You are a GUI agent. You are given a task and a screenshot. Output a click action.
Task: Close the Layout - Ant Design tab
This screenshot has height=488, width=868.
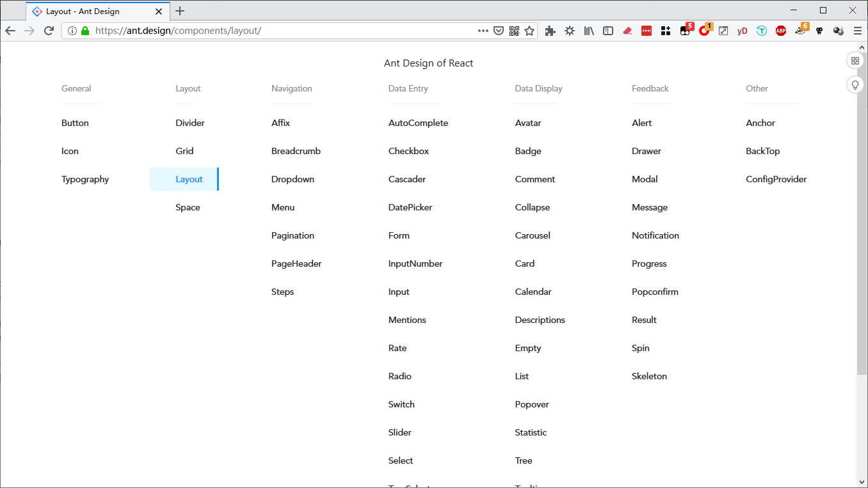click(159, 12)
